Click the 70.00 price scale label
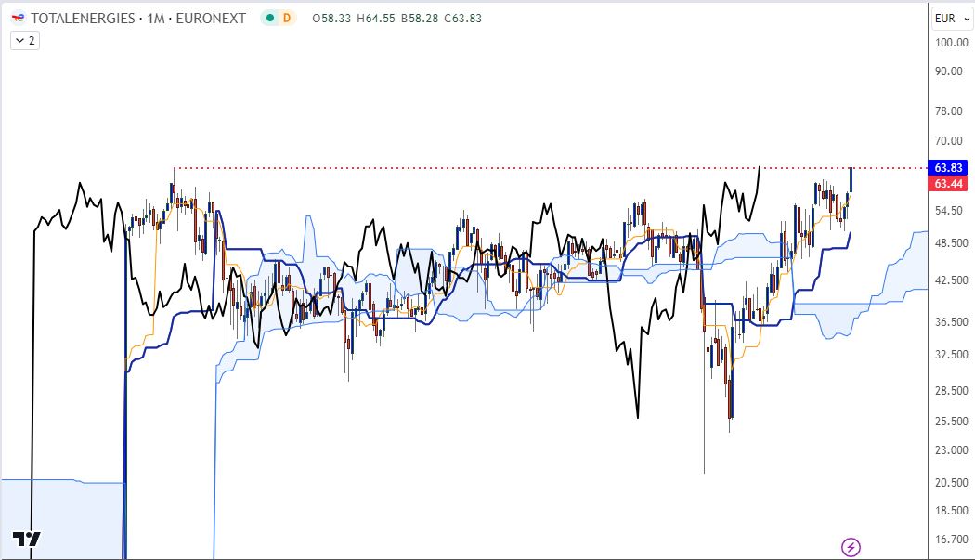 (949, 140)
